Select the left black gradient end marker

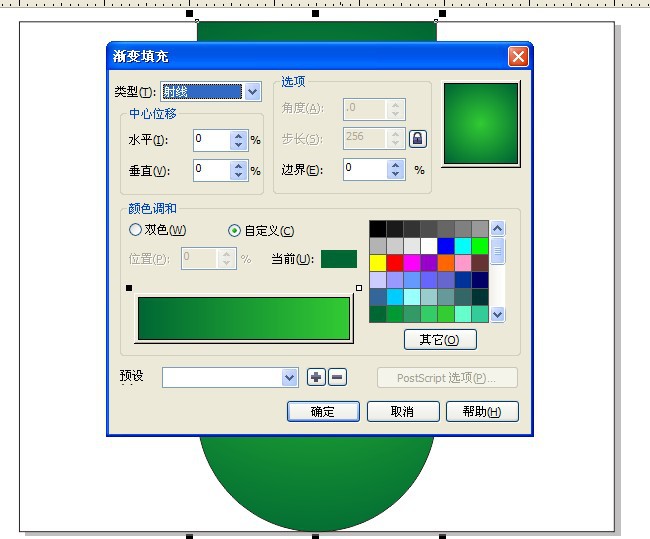(x=129, y=288)
